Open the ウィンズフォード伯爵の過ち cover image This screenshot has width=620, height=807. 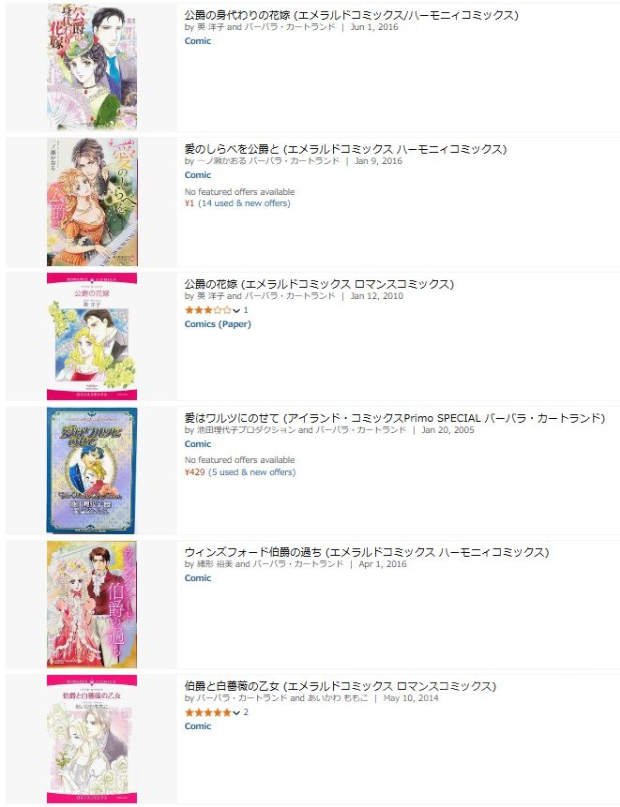(x=92, y=604)
